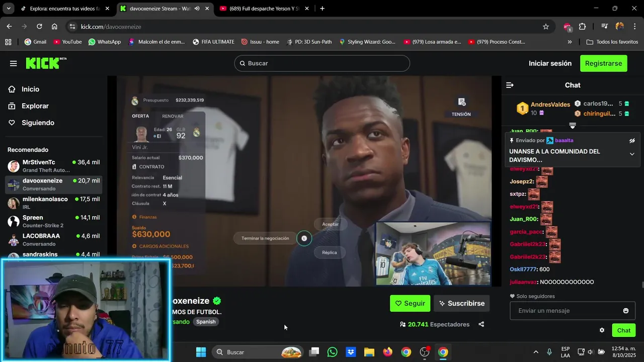Collapse the chat panel icon
The image size is (644, 362).
click(510, 85)
